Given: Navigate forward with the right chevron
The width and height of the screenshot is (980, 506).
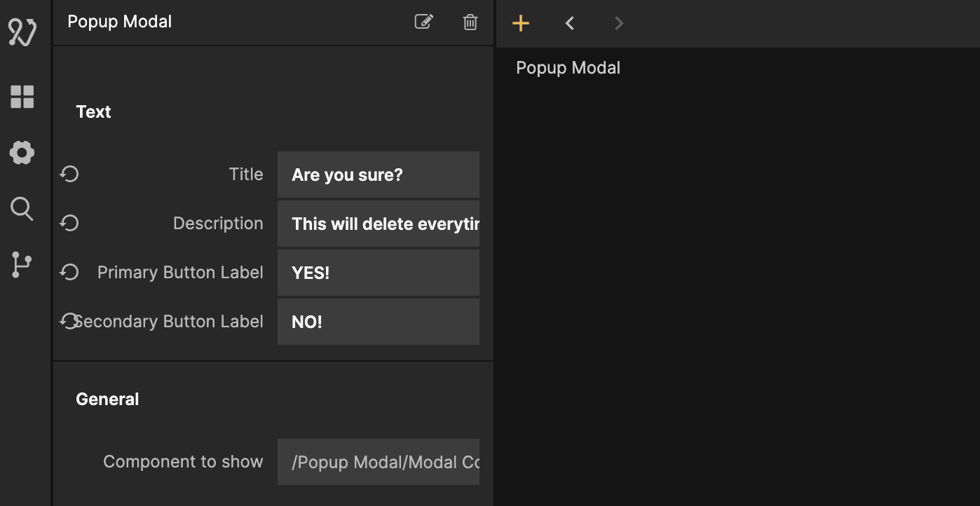Looking at the screenshot, I should click(x=618, y=23).
